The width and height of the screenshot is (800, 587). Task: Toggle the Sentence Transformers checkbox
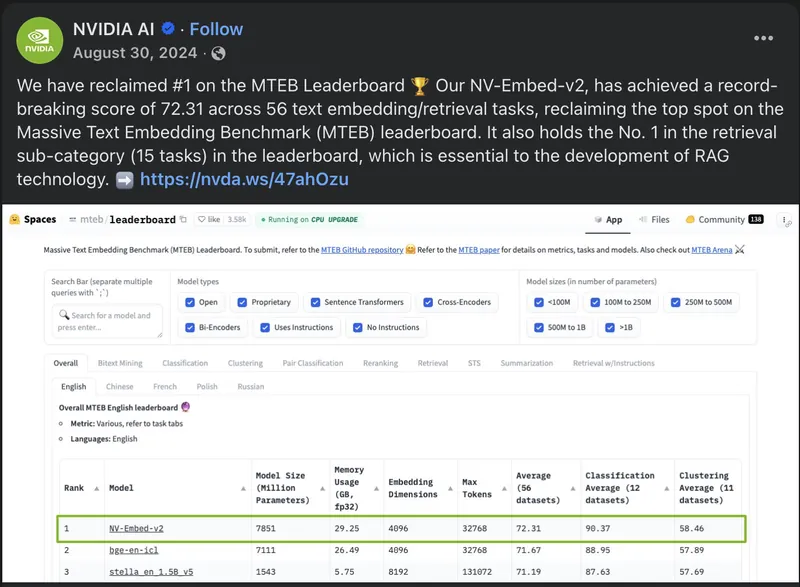click(315, 302)
